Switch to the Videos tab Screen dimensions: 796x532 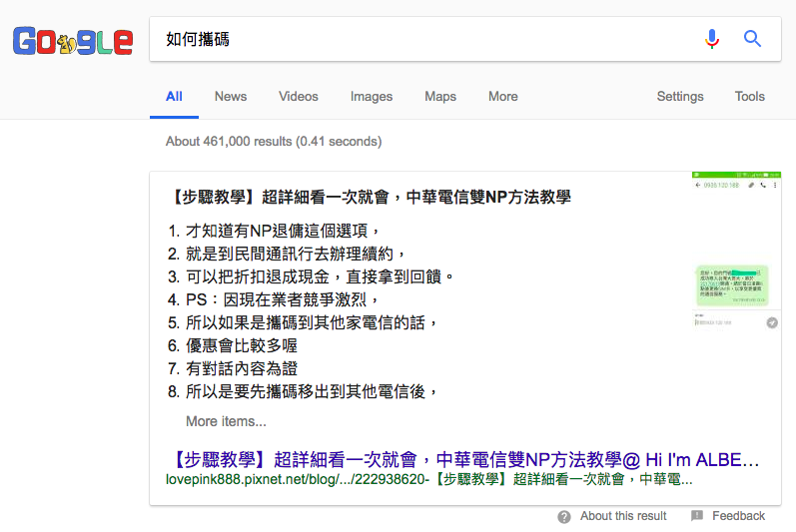pyautogui.click(x=299, y=97)
